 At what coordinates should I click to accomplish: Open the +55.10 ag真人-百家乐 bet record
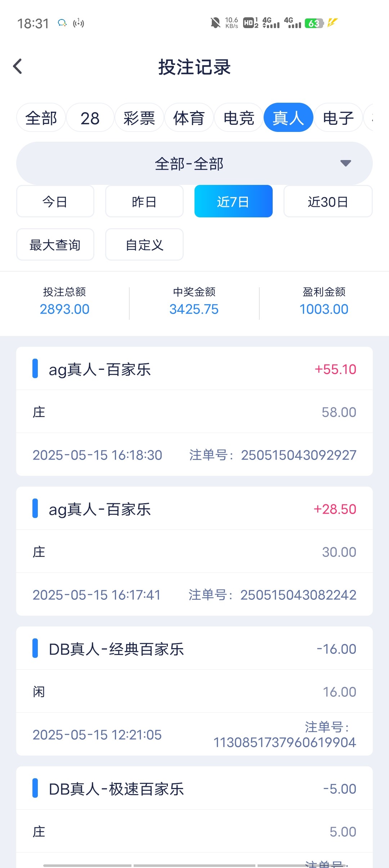(194, 411)
